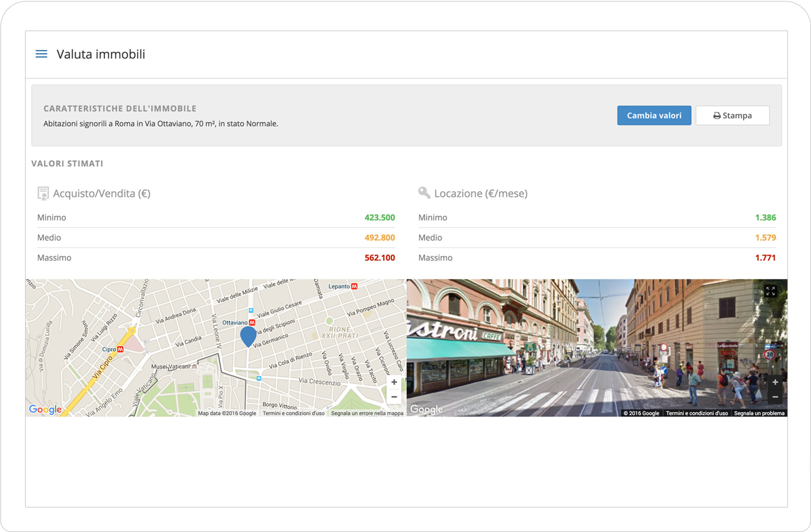The height and width of the screenshot is (532, 811).
Task: Click the Valuta immobili title
Action: point(101,54)
